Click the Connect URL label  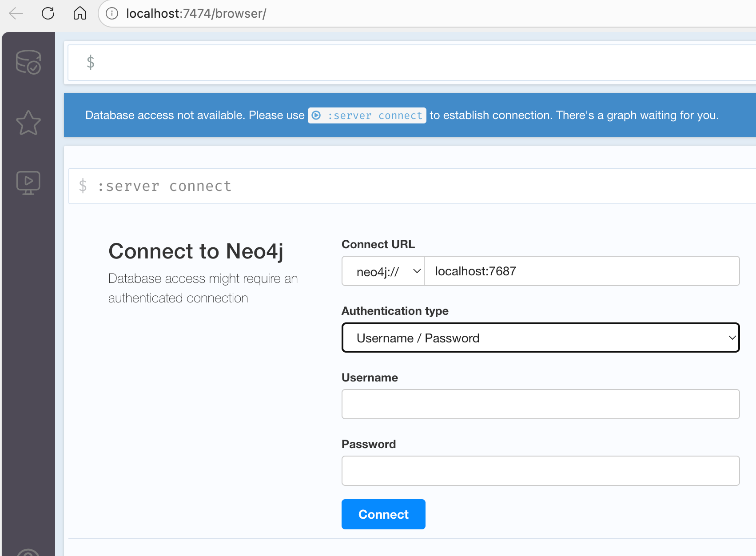click(378, 244)
